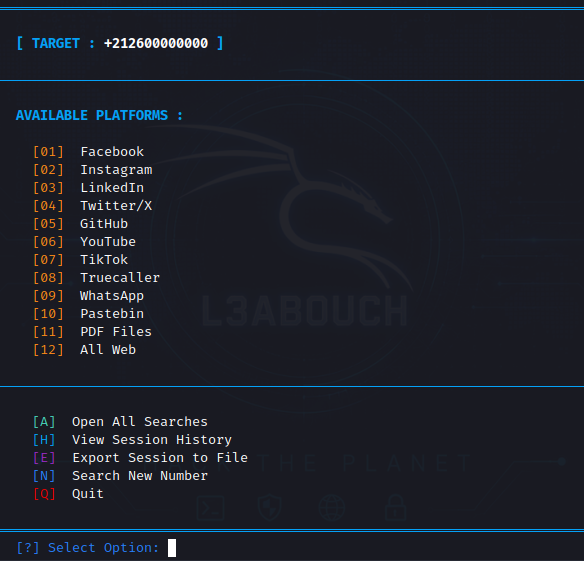Click the [N] key label
584x561 pixels.
(x=44, y=476)
